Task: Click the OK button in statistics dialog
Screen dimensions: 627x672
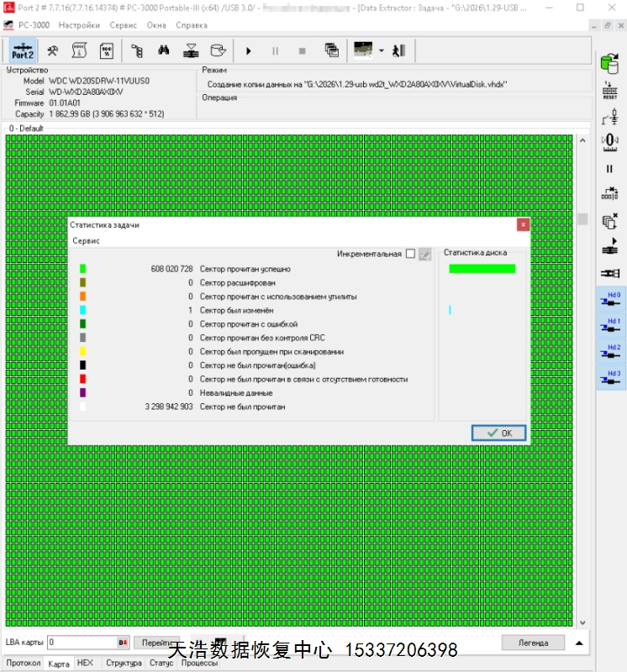Action: coord(498,433)
